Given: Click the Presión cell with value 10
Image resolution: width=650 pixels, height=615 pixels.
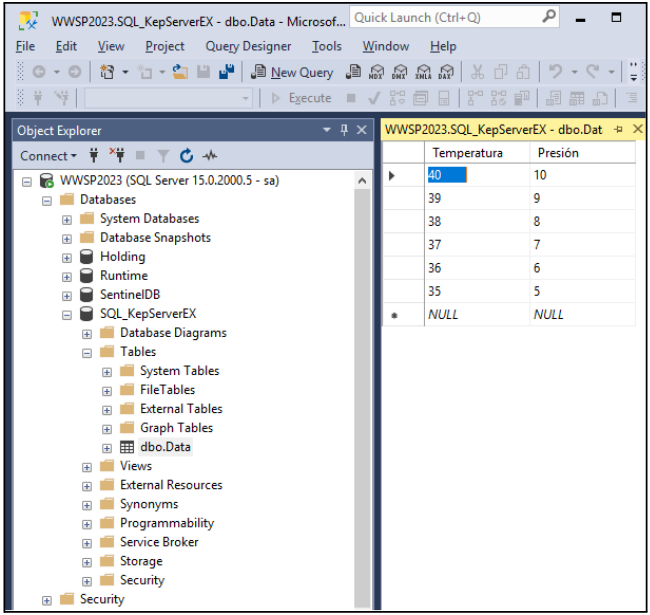Looking at the screenshot, I should tap(582, 175).
